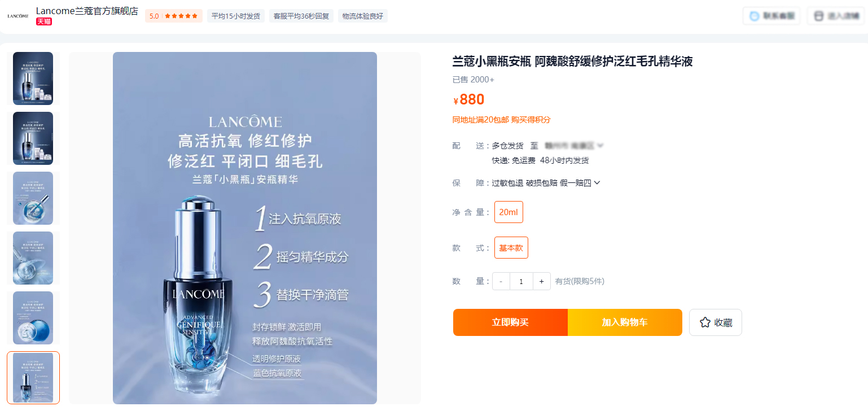Screen dimensions: 868x415
Task: Click the star icon on 收藏 button
Action: 705,322
